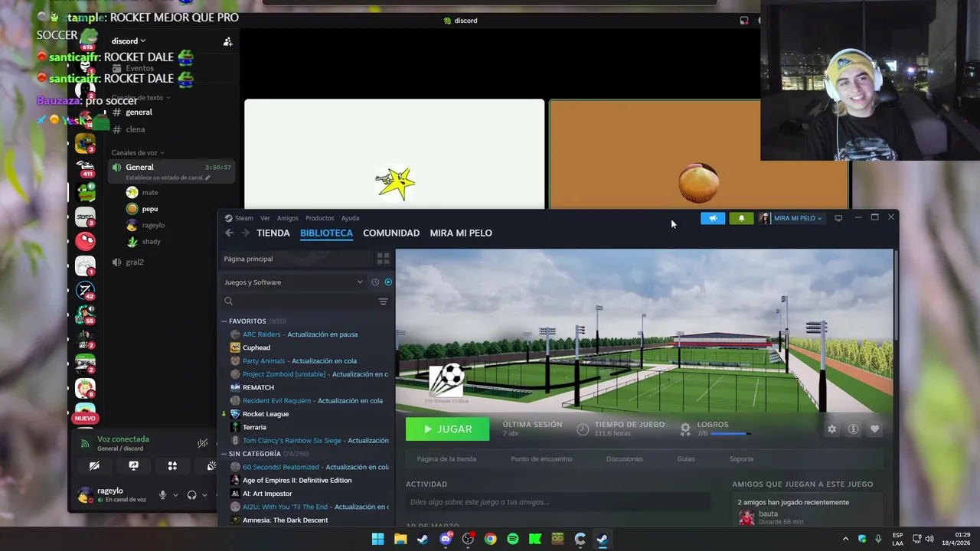
Task: Turn on Discord camera
Action: pos(94,466)
